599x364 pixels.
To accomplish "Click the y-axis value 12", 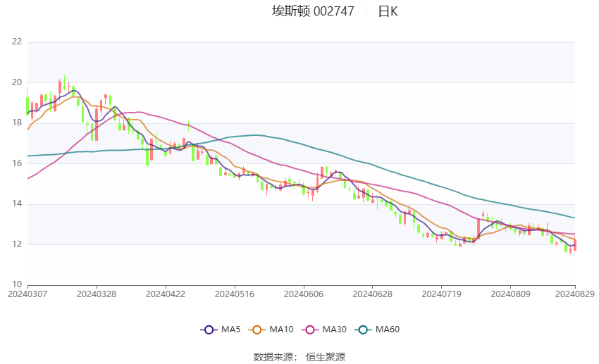I will [17, 244].
